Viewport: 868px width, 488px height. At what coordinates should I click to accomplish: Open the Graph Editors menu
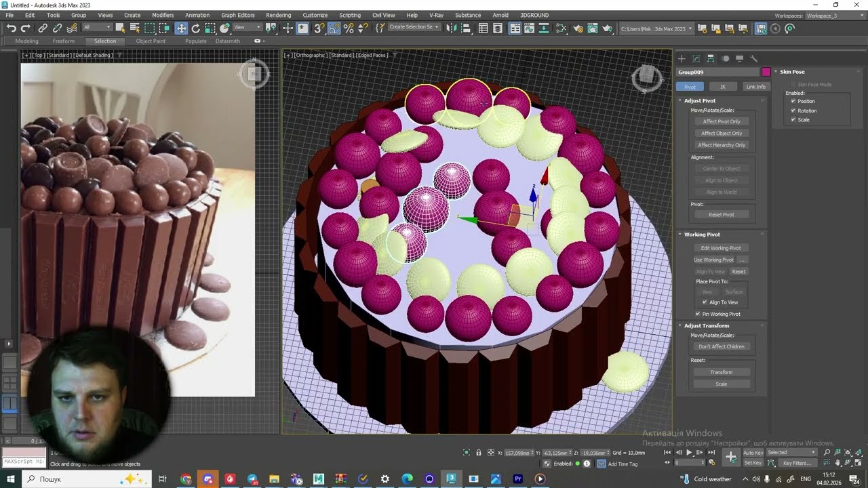238,15
